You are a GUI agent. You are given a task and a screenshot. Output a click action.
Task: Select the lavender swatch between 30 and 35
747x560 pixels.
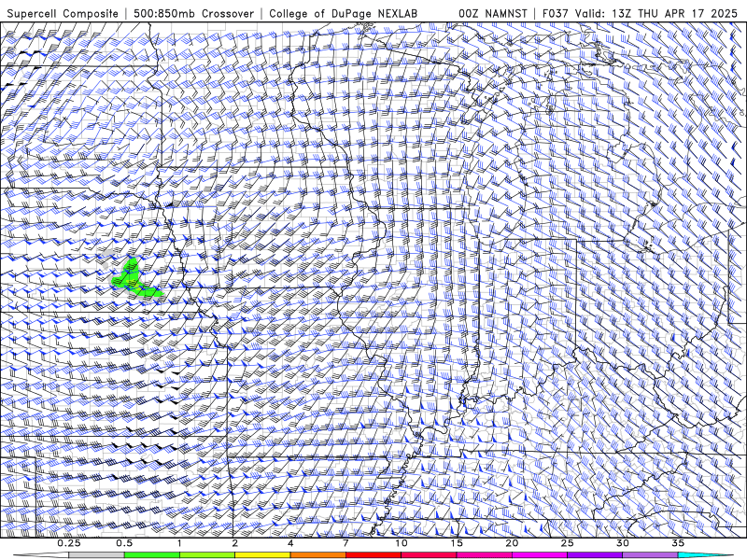point(650,555)
